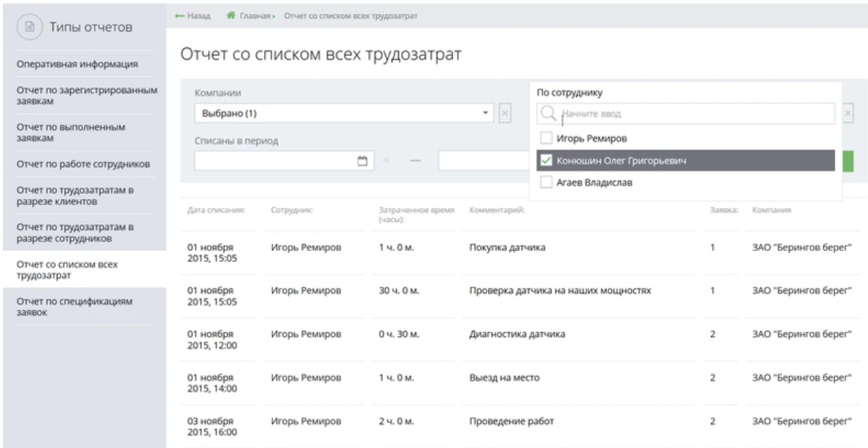Click breadcrumb Отчет со списком всех трудозатрат
This screenshot has width=868, height=448.
pyautogui.click(x=350, y=16)
